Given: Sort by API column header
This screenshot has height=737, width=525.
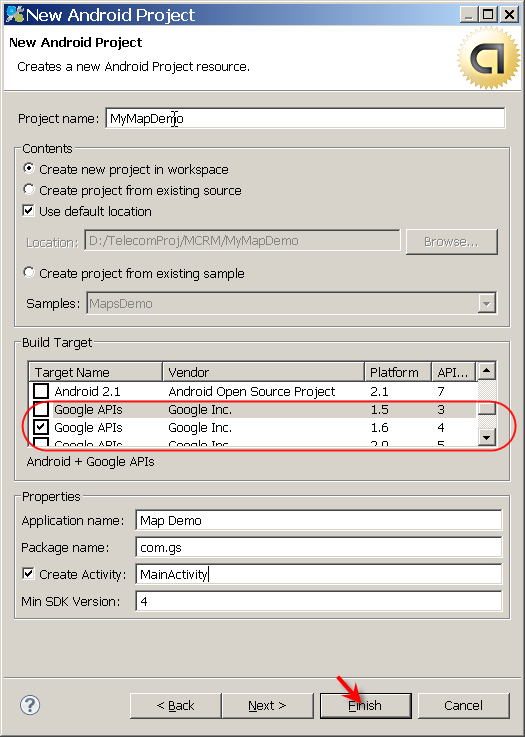Looking at the screenshot, I should 454,372.
